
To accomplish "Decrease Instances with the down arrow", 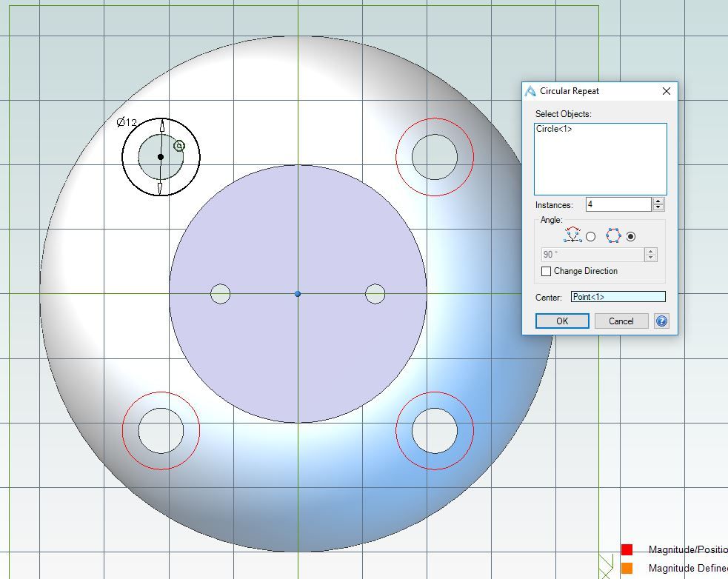I will tap(658, 207).
